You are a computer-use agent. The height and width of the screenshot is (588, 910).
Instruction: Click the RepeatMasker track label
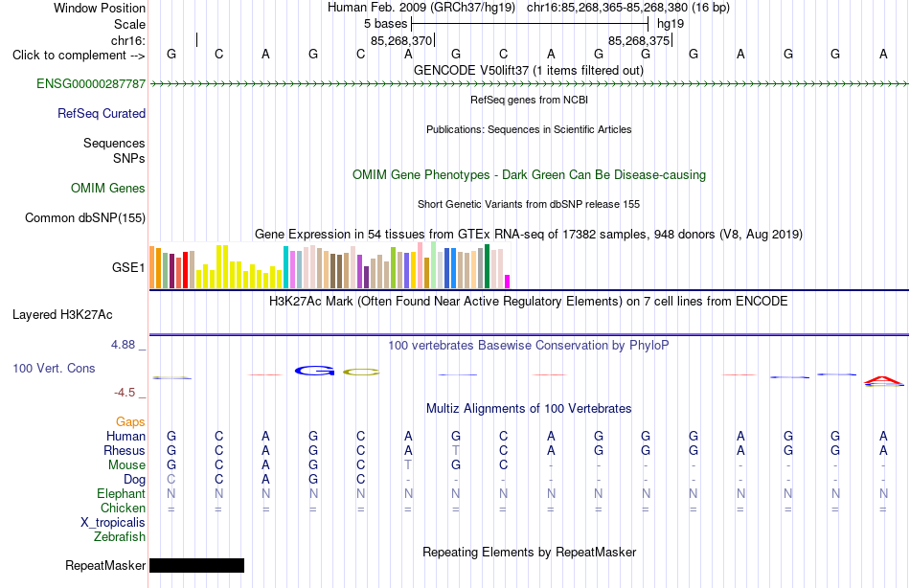(x=105, y=565)
